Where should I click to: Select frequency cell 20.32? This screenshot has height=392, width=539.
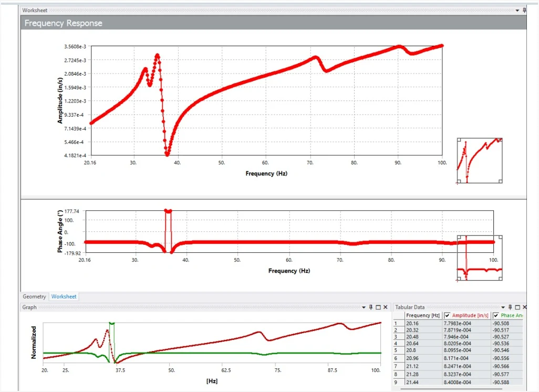coord(423,330)
